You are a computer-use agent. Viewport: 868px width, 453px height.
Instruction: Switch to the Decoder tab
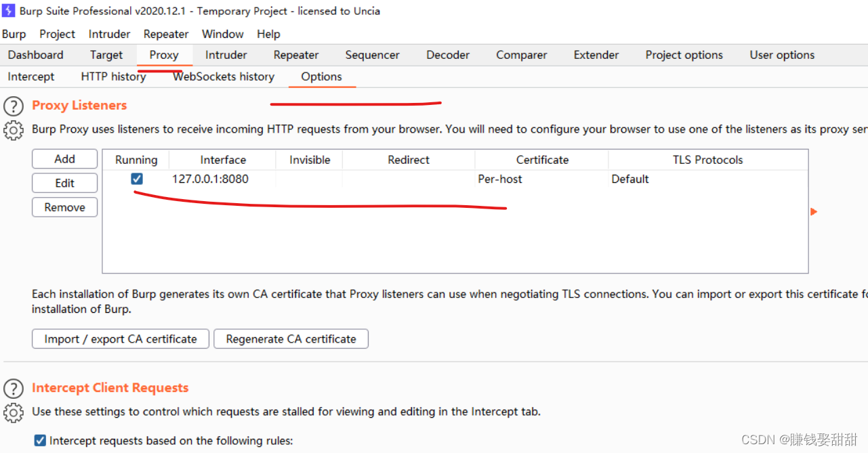pyautogui.click(x=448, y=55)
